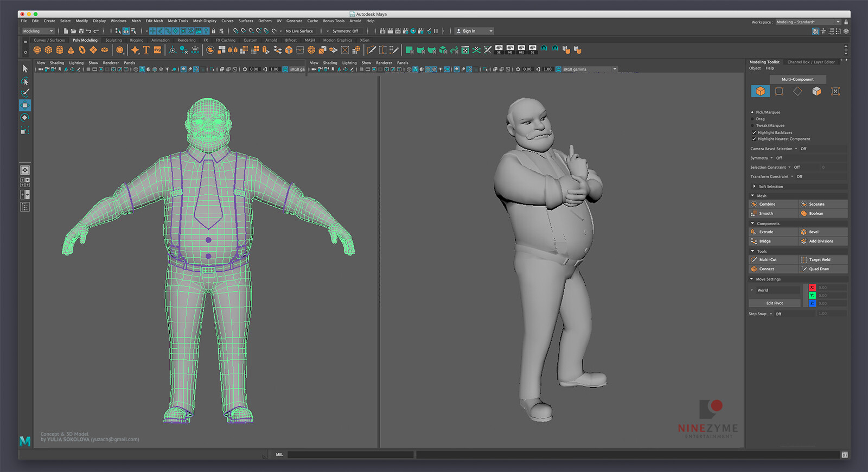The width and height of the screenshot is (868, 472).
Task: Open the Workspace Modeling - Standard dropdown
Action: [x=808, y=22]
